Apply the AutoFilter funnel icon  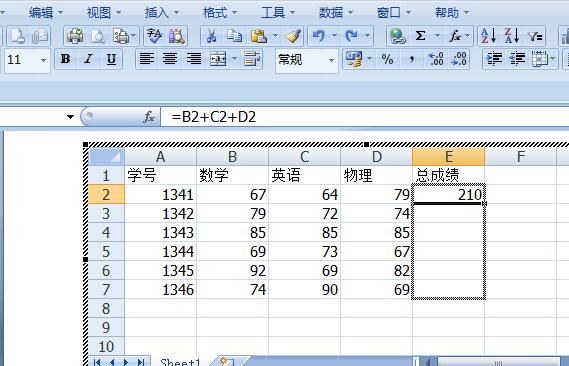pos(535,36)
